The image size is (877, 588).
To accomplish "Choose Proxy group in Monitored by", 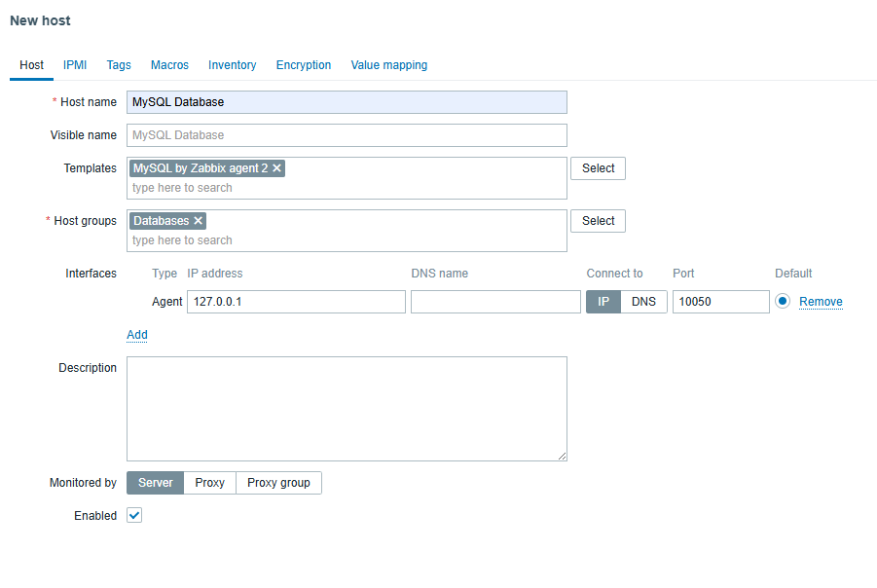I will [x=278, y=483].
